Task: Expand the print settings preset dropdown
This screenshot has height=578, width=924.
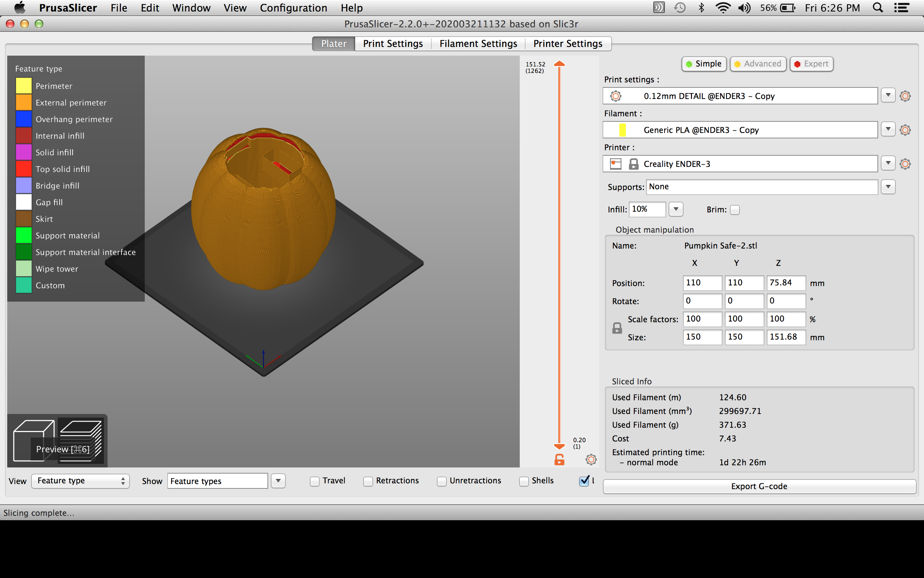Action: tap(888, 95)
